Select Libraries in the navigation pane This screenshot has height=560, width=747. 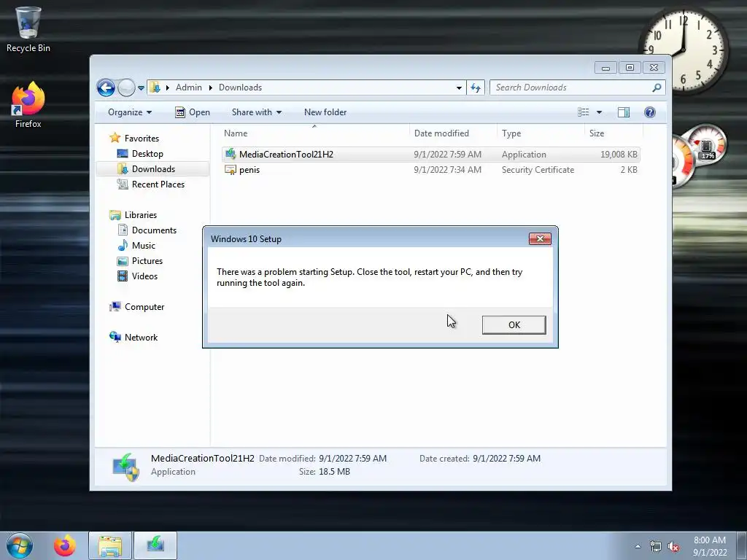pyautogui.click(x=141, y=215)
